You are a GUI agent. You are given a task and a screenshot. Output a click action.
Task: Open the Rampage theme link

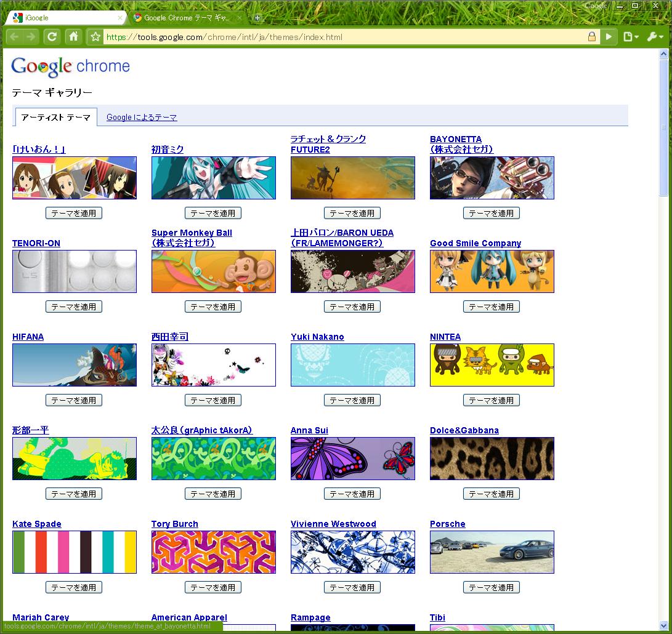coord(310,617)
